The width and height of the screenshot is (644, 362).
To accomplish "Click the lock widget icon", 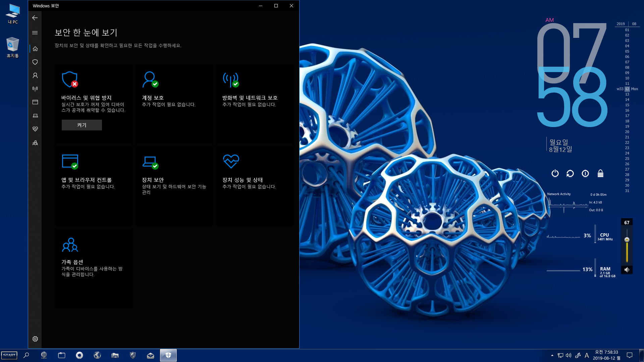I will click(600, 173).
